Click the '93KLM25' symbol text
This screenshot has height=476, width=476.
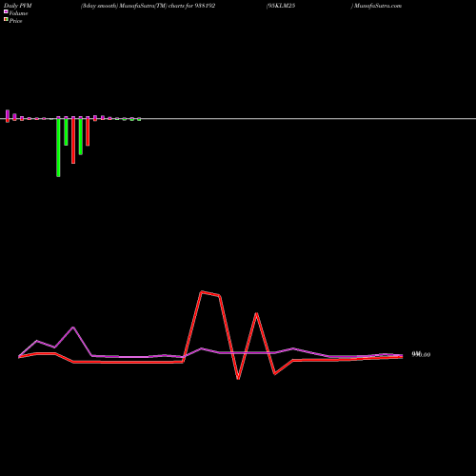pyautogui.click(x=282, y=6)
